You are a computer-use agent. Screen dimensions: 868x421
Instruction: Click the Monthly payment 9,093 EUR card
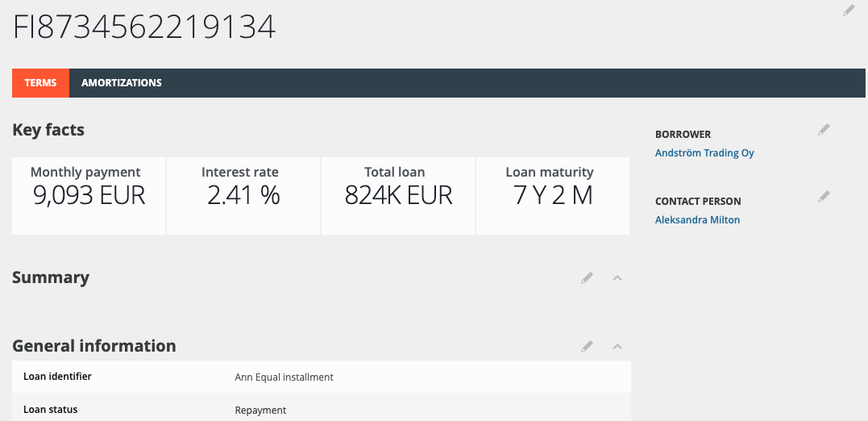click(x=89, y=195)
